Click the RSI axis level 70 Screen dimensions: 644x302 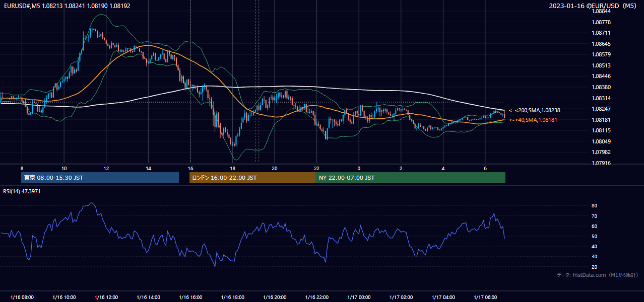click(595, 216)
